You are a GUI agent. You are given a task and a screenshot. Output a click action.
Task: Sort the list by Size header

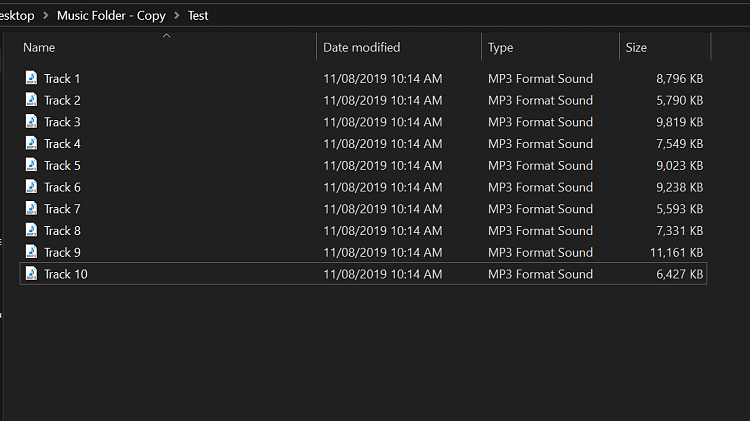pyautogui.click(x=636, y=48)
